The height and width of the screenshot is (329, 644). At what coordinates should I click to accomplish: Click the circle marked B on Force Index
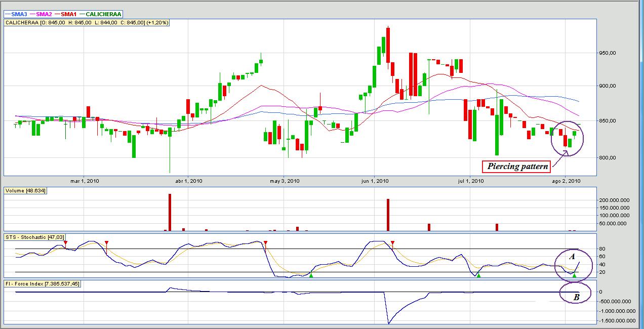click(576, 293)
